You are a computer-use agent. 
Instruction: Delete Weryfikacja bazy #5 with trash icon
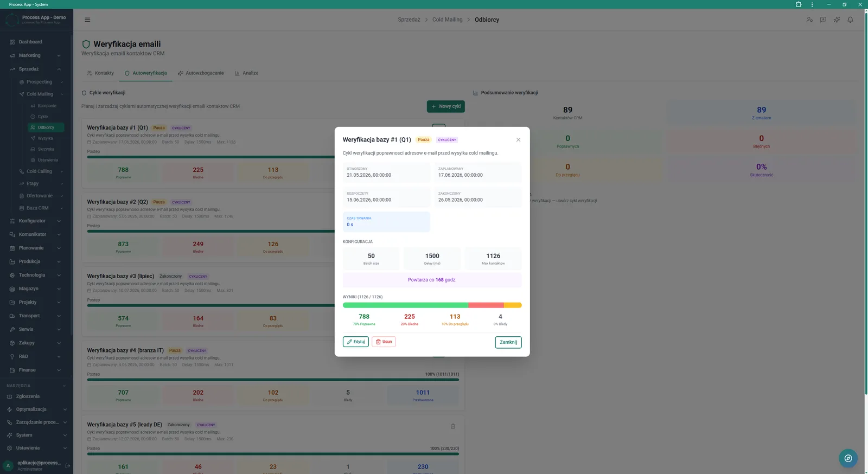pyautogui.click(x=453, y=426)
